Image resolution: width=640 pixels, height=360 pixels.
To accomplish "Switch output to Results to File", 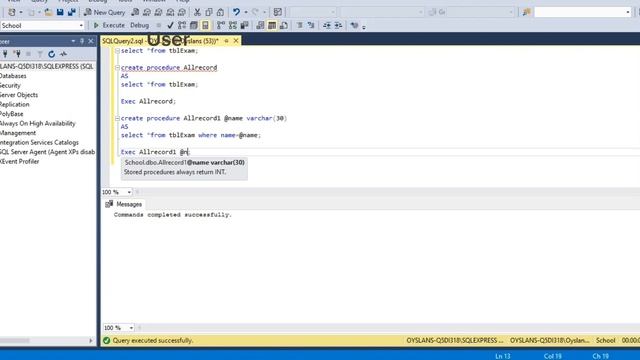I will tap(284, 25).
